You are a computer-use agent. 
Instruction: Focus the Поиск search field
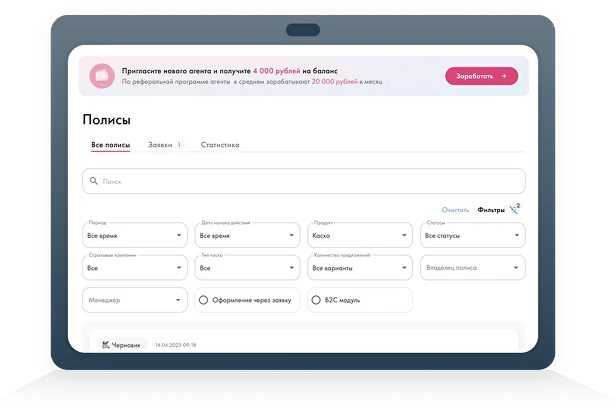[303, 181]
